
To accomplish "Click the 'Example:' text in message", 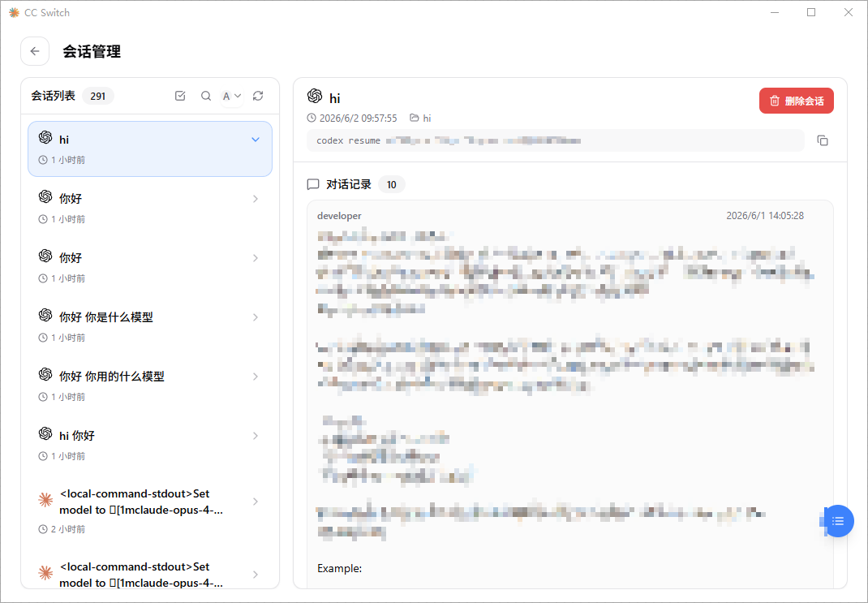I will pos(339,568).
